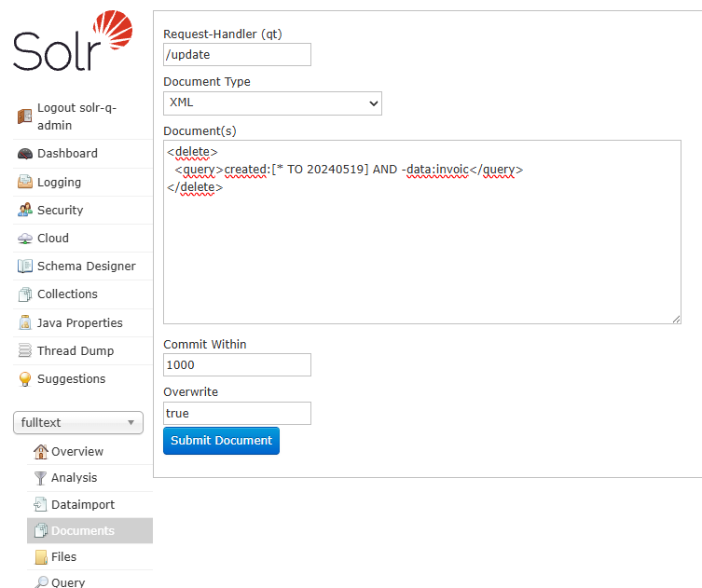Select the Documents menu entry
Image resolution: width=702 pixels, height=588 pixels.
tap(90, 531)
